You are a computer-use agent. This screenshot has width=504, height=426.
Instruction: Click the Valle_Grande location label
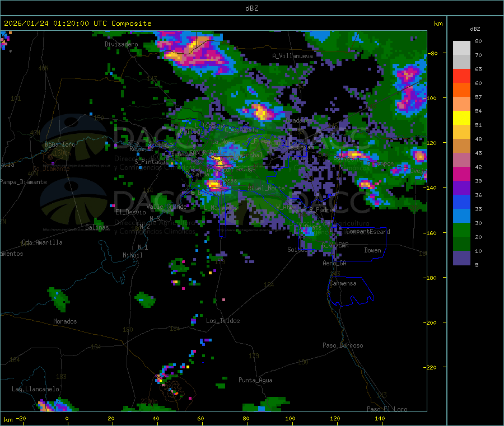tap(166, 207)
